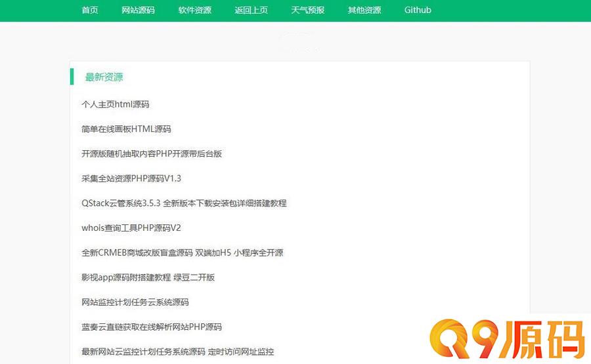Open 采集全站资源PHP源码V1.3 link
Image resolution: width=591 pixels, height=364 pixels.
click(131, 178)
